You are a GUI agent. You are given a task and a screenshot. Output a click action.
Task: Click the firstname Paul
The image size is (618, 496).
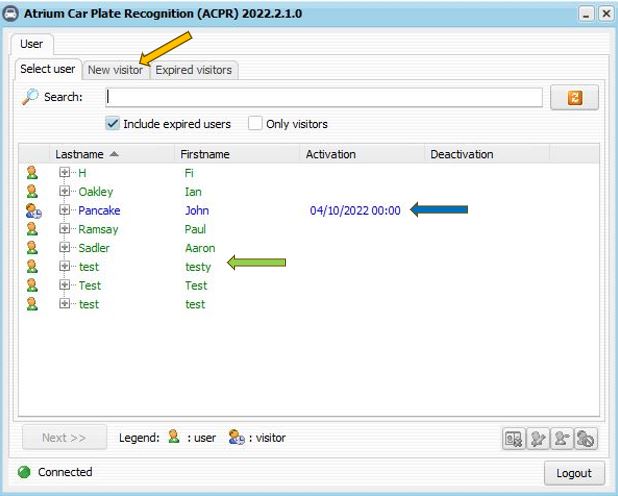point(195,229)
